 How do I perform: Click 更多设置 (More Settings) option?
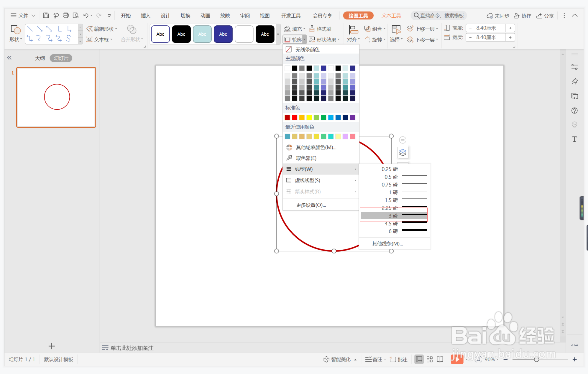[310, 205]
